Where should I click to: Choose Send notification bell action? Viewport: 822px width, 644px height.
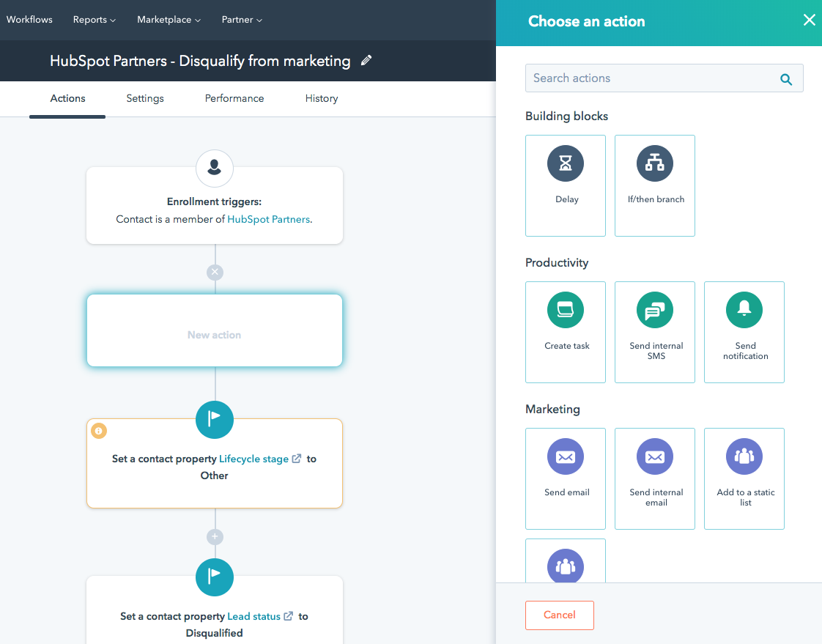(744, 332)
